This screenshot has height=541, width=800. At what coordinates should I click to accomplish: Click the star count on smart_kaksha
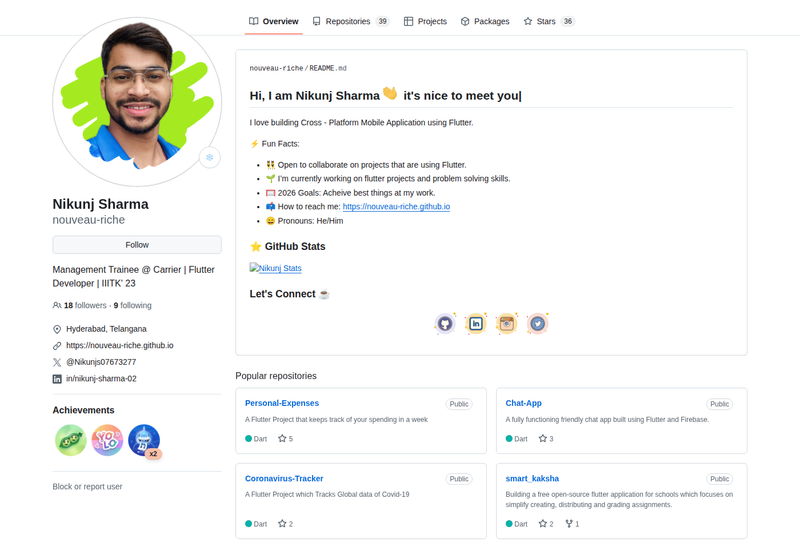546,524
